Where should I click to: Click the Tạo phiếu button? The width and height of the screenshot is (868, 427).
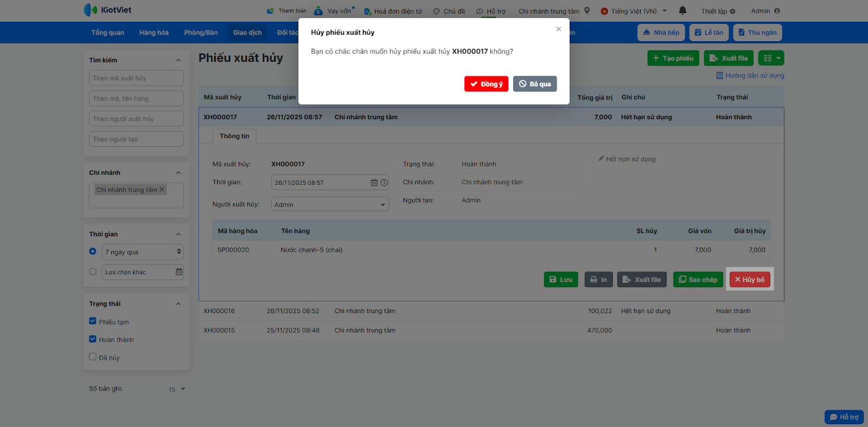coord(673,58)
